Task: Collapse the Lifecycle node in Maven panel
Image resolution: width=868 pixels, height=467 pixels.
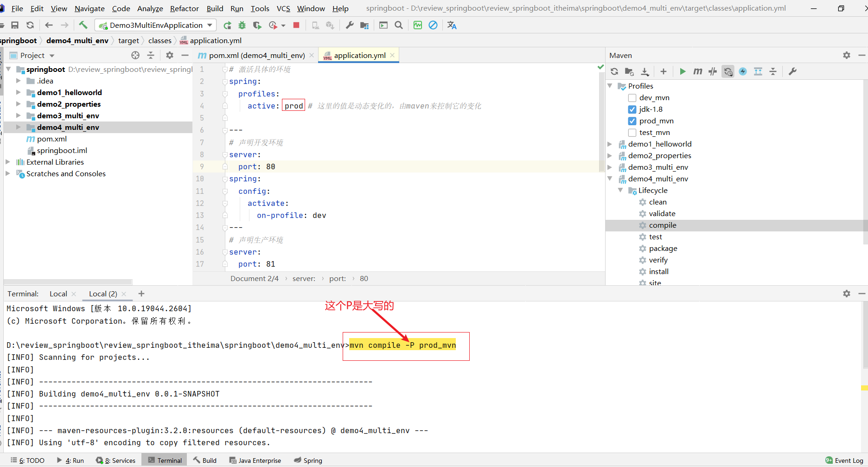Action: pos(620,190)
